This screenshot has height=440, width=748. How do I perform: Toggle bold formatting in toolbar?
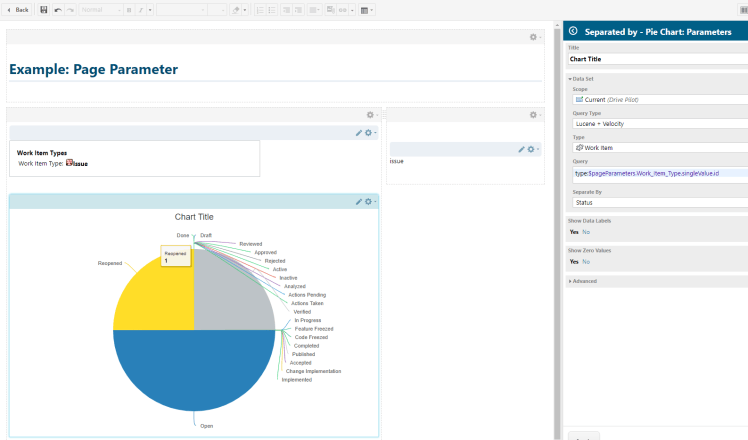pos(129,10)
